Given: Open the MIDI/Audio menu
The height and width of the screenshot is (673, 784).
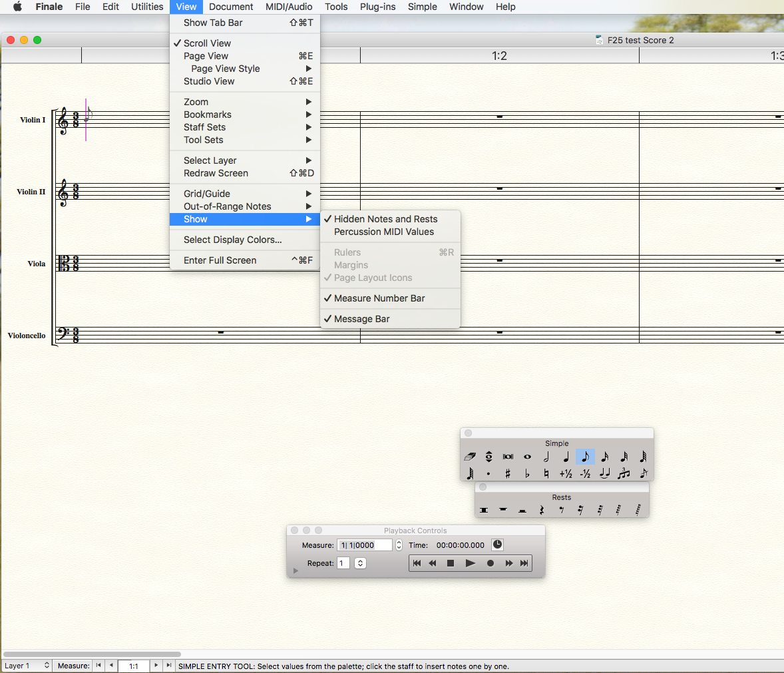Looking at the screenshot, I should click(x=289, y=7).
